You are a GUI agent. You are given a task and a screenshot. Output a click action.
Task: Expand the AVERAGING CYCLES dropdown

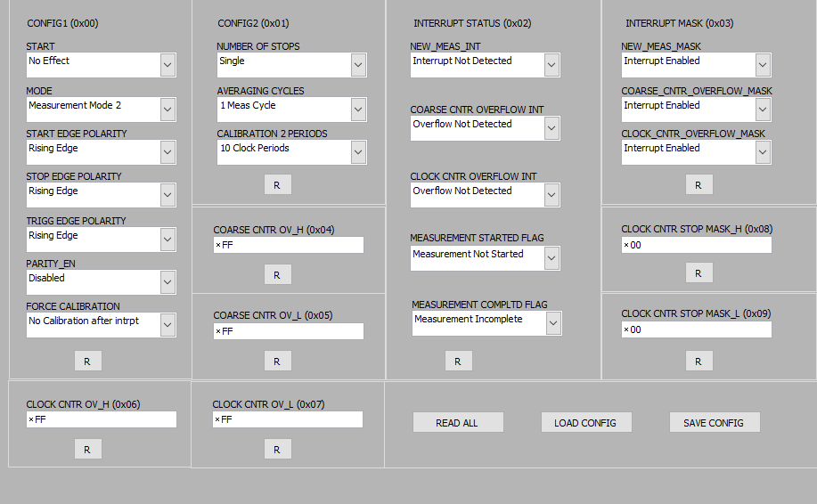click(358, 110)
